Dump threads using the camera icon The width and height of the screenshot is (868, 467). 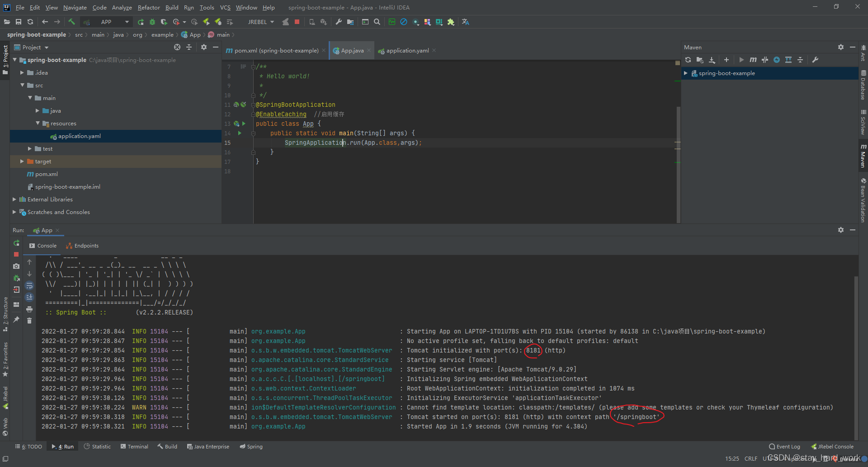(x=16, y=266)
